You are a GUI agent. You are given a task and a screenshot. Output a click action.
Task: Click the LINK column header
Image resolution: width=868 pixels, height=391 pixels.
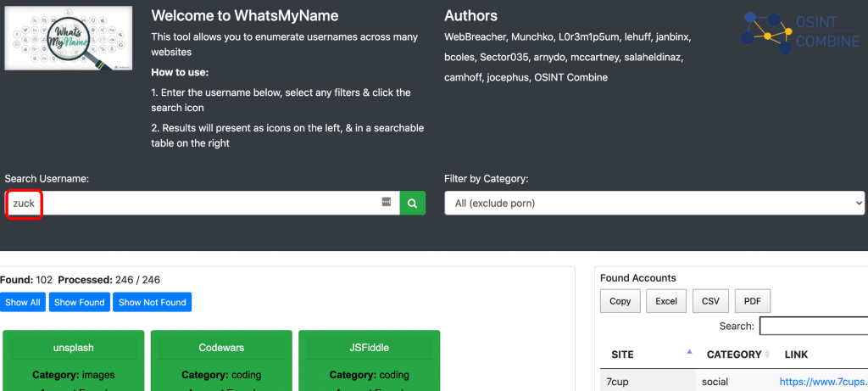pos(796,355)
